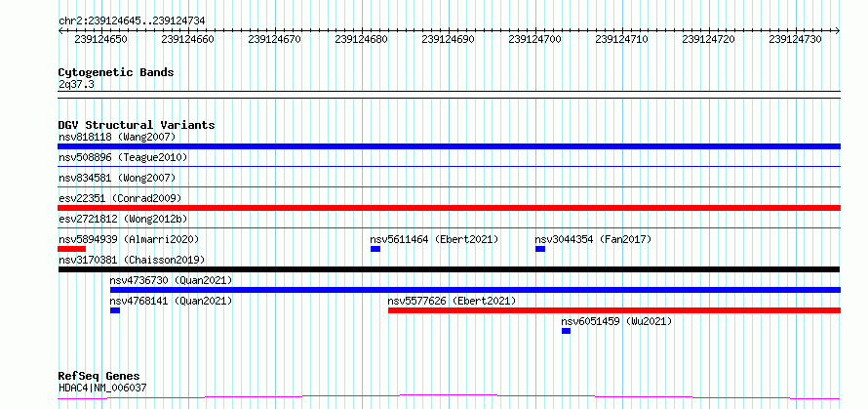Click ruler position 239124680
868x409 pixels.
click(x=362, y=39)
